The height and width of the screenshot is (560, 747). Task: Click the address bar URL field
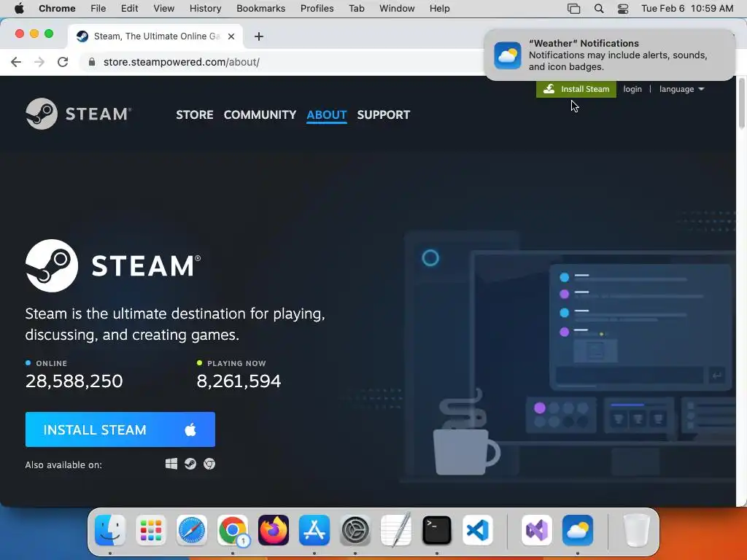pyautogui.click(x=286, y=62)
